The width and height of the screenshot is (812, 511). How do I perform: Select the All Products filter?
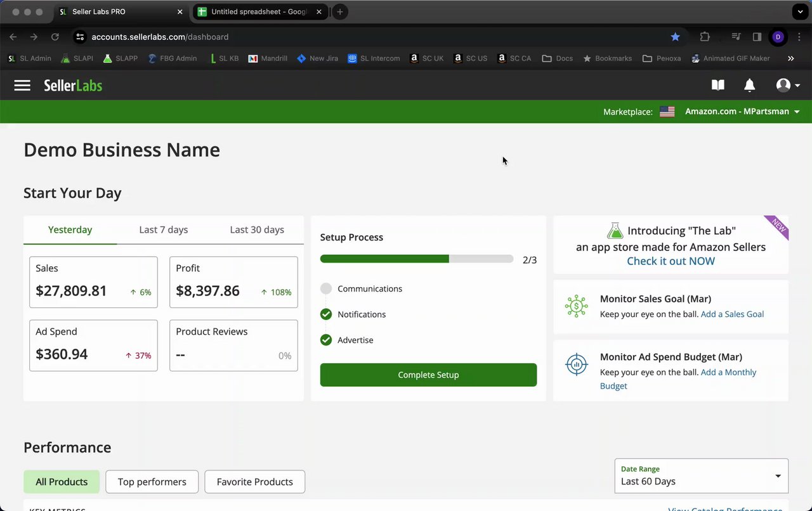[x=62, y=482]
